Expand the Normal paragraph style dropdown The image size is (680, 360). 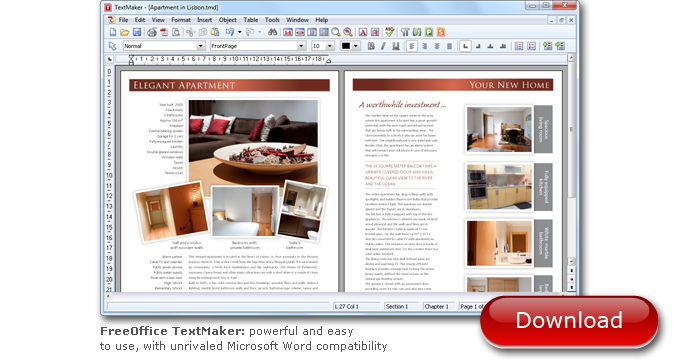[x=201, y=46]
